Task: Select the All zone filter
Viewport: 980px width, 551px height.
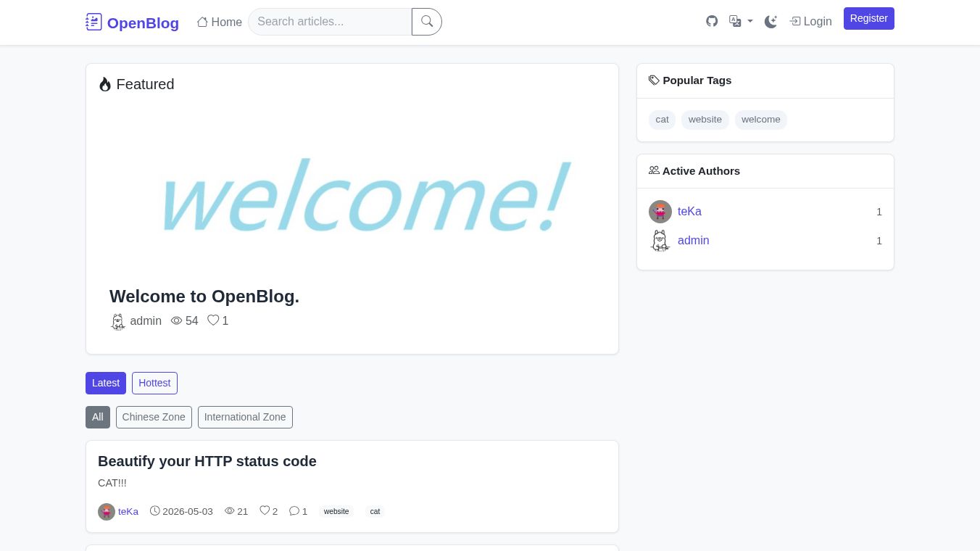Action: [x=98, y=417]
